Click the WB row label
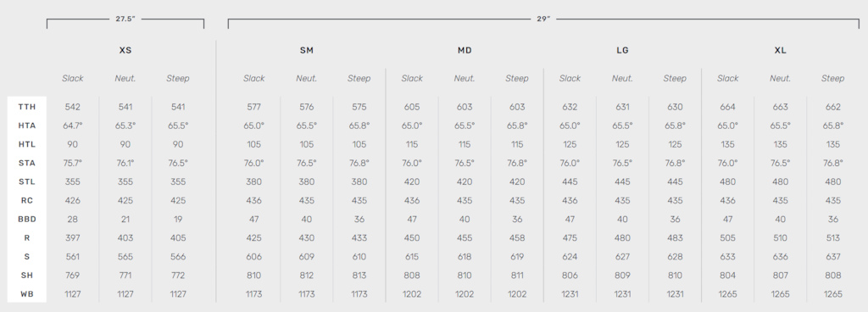Viewport: 868px width, 312px height. point(26,293)
